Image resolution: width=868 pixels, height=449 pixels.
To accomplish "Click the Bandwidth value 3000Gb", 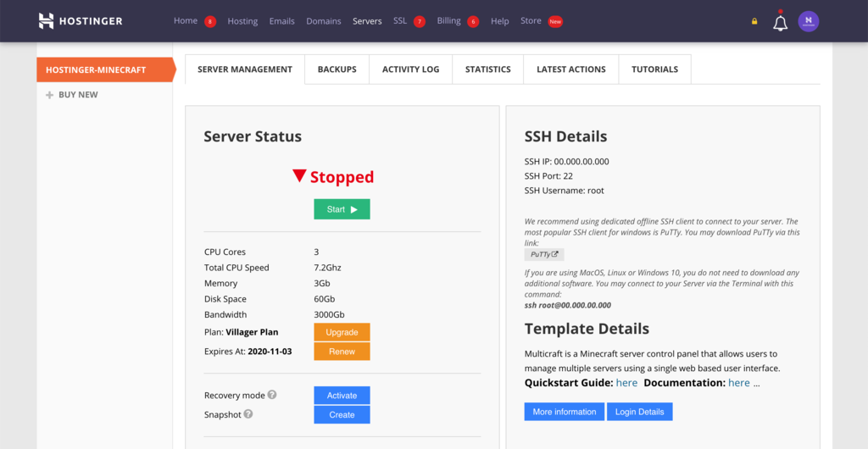I will (x=329, y=314).
